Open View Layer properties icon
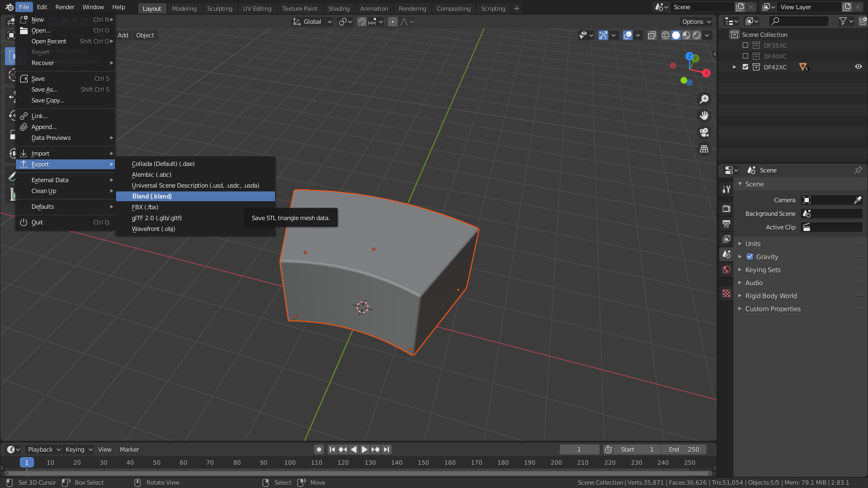This screenshot has width=868, height=488. tap(726, 239)
